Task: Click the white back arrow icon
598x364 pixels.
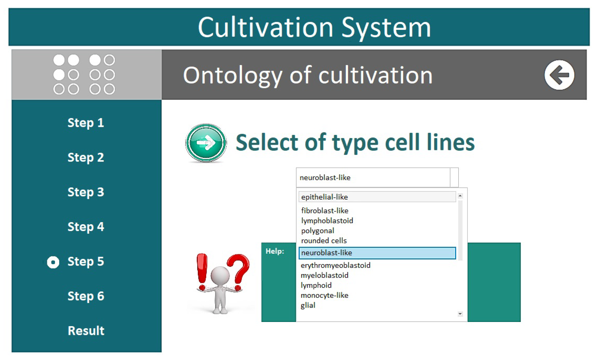Action: coord(559,75)
